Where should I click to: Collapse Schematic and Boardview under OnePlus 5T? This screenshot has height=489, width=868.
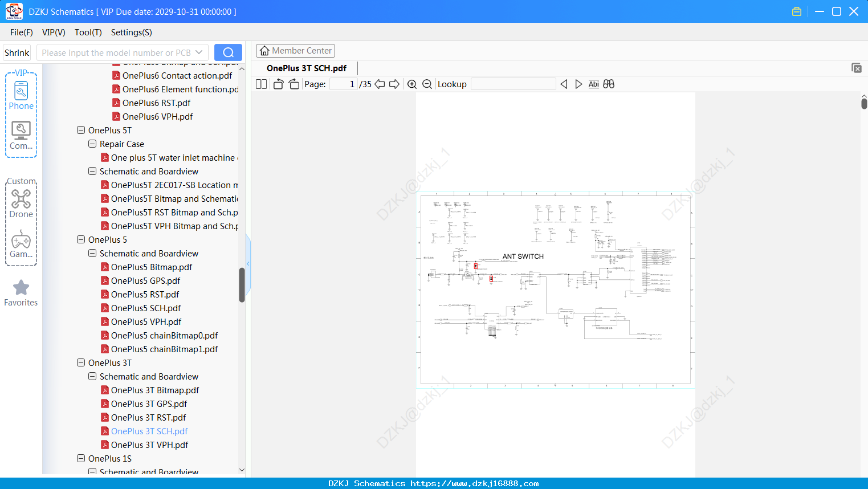click(x=92, y=171)
